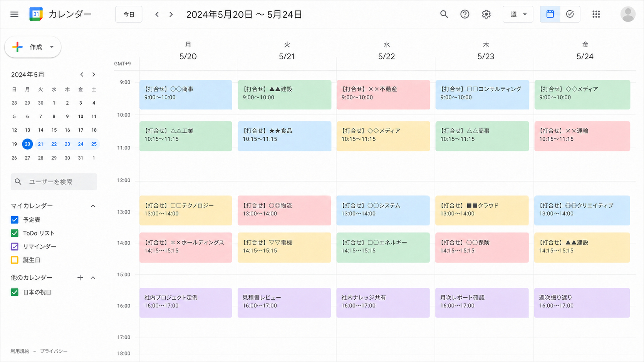Select the 火 5/21 day header

tap(287, 51)
